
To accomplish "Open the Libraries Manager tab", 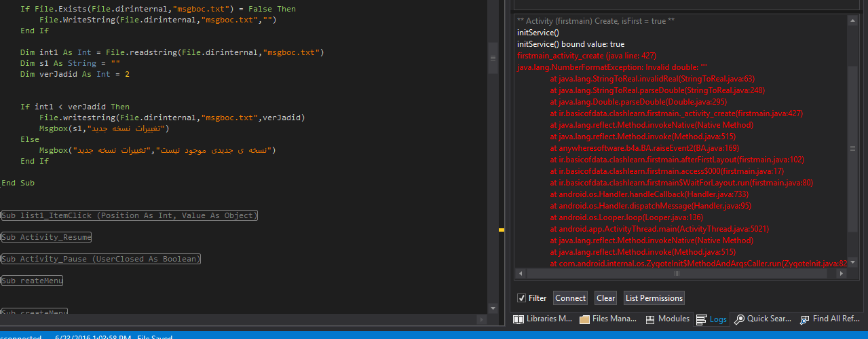I will 549,319.
